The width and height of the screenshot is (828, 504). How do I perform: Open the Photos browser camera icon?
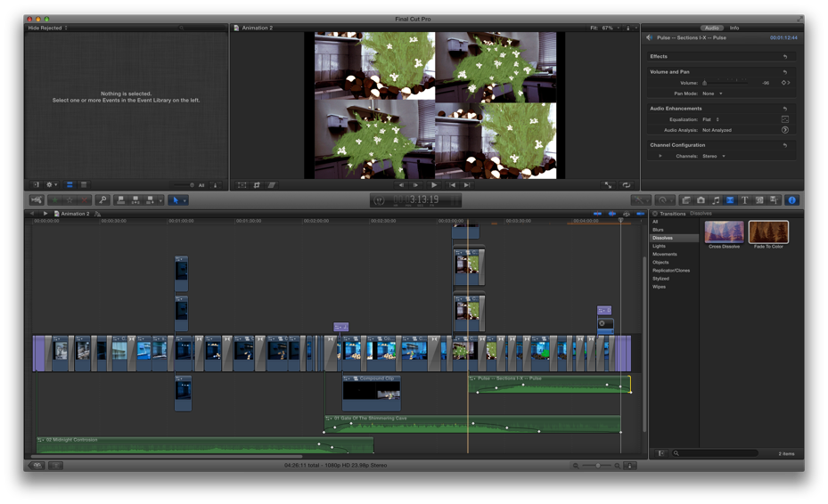(x=701, y=200)
